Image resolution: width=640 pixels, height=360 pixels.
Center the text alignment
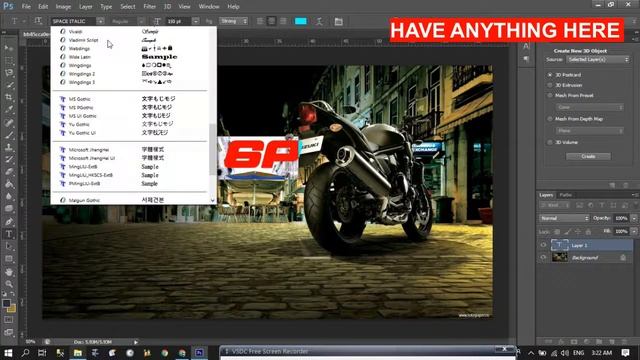(271, 21)
